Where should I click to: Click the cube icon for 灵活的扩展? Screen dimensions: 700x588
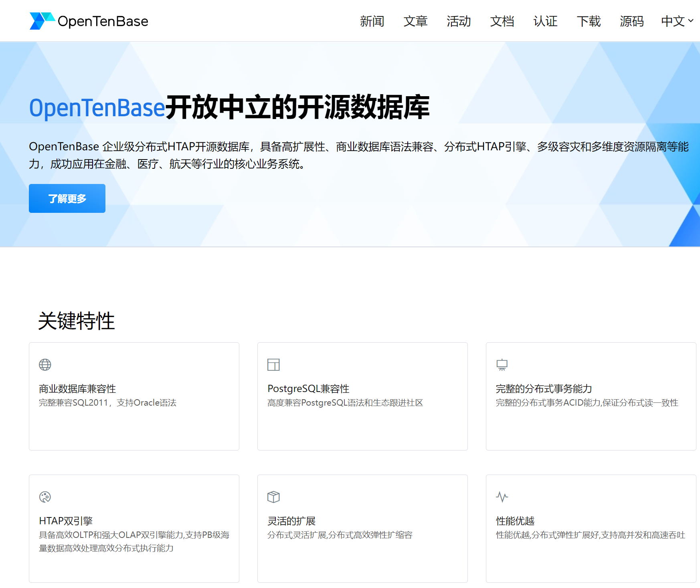tap(273, 497)
